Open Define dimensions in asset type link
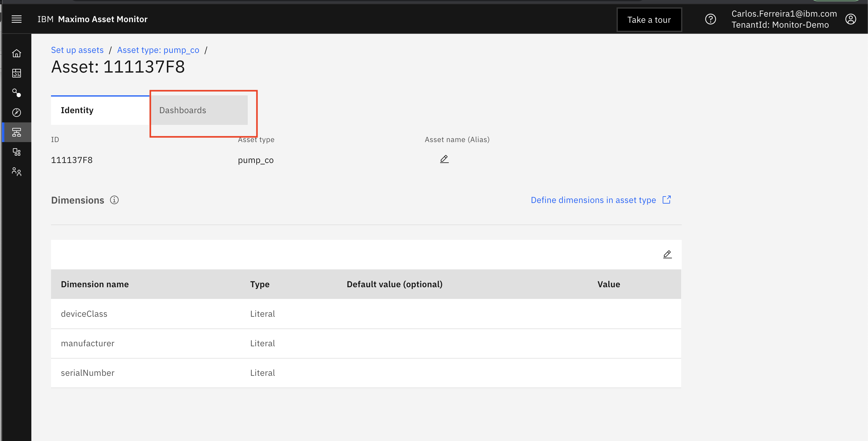This screenshot has width=868, height=441. click(x=593, y=200)
